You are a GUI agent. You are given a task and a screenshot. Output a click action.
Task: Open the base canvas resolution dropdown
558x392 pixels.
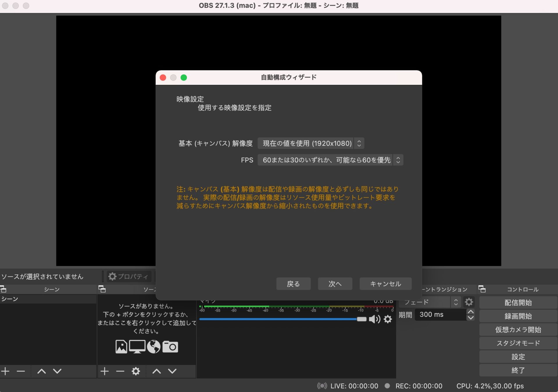coord(311,143)
